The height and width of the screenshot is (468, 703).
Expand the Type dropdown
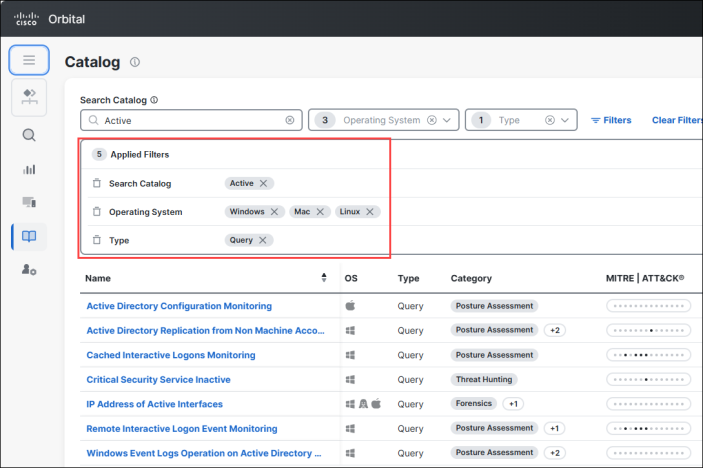pos(565,120)
